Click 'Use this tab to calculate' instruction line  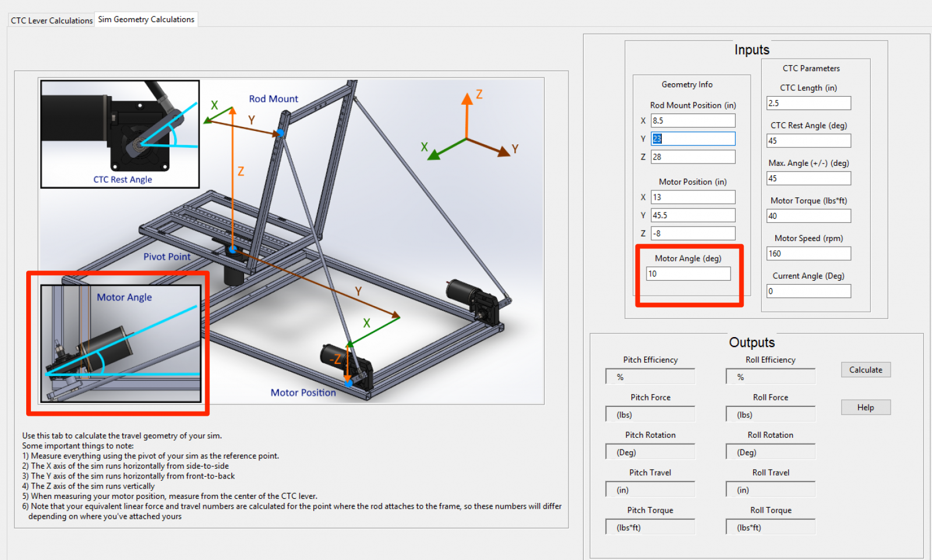tap(122, 435)
